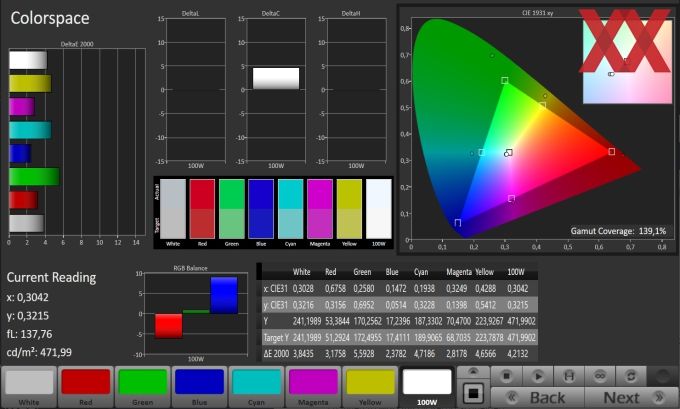Click the Red actual/target comparison bar
This screenshot has width=680, height=409.
(x=202, y=209)
